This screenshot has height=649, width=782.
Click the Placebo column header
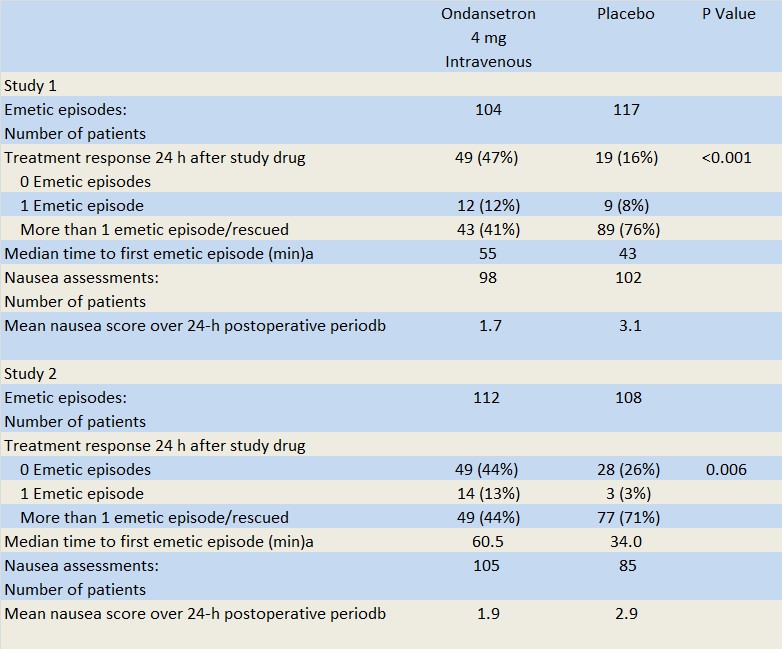click(x=626, y=14)
